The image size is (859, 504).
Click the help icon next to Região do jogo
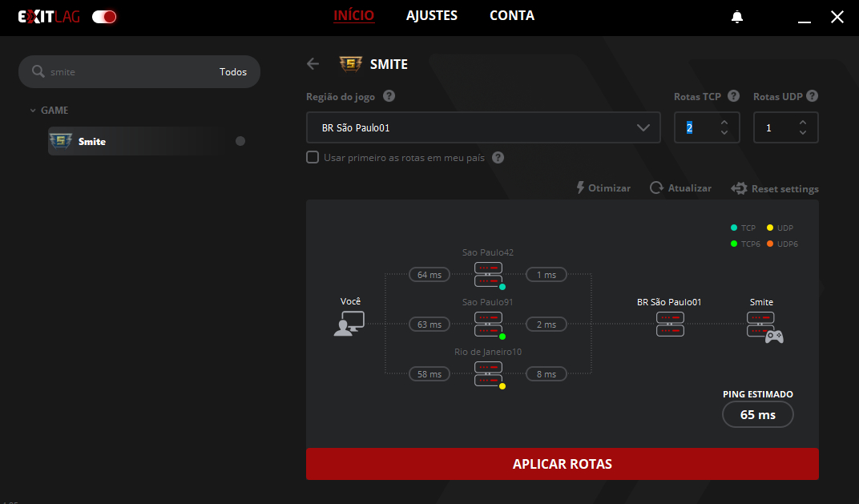(x=389, y=96)
